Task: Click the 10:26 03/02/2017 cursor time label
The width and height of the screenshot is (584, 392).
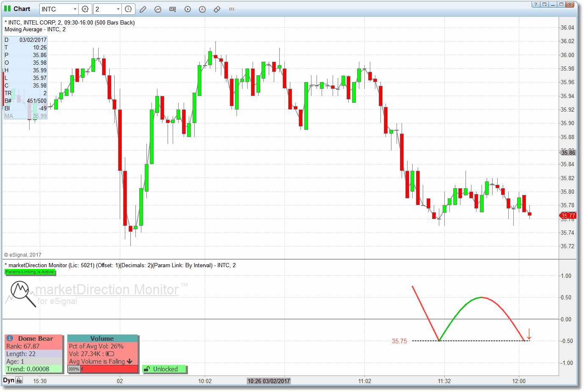Action: [x=269, y=381]
